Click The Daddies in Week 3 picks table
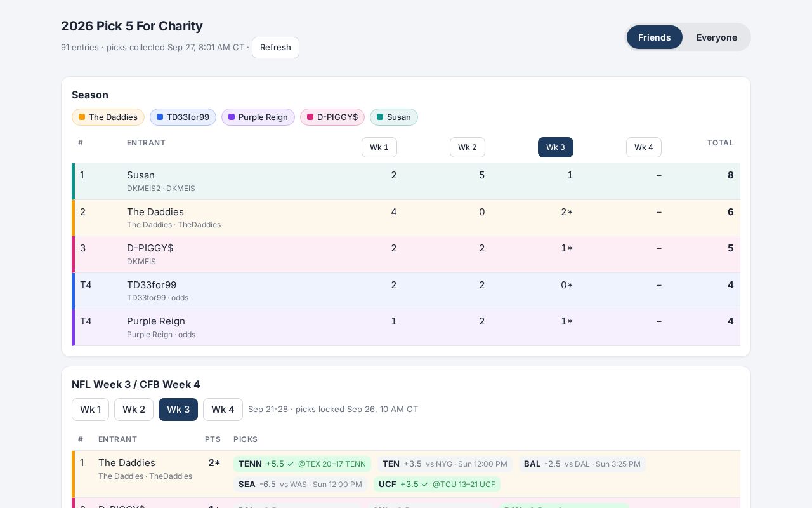812x508 pixels. (x=127, y=463)
